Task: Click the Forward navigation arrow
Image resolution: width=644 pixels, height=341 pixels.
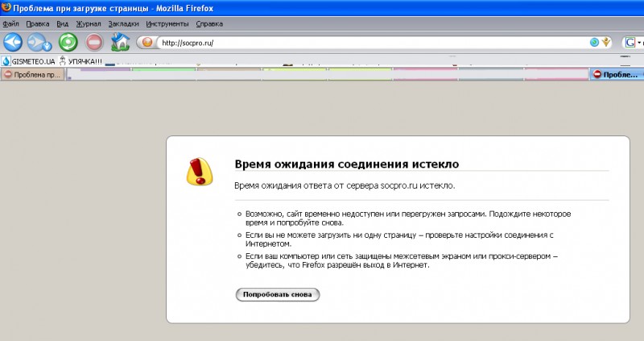Action: click(39, 43)
